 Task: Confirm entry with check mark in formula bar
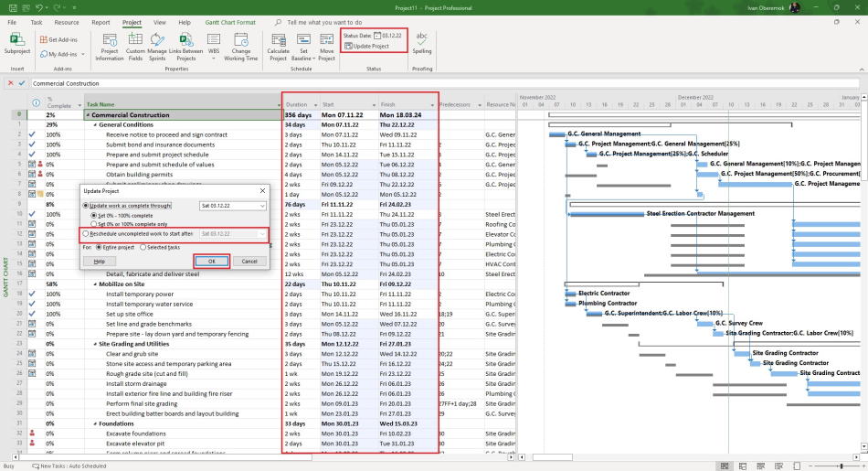pos(22,83)
